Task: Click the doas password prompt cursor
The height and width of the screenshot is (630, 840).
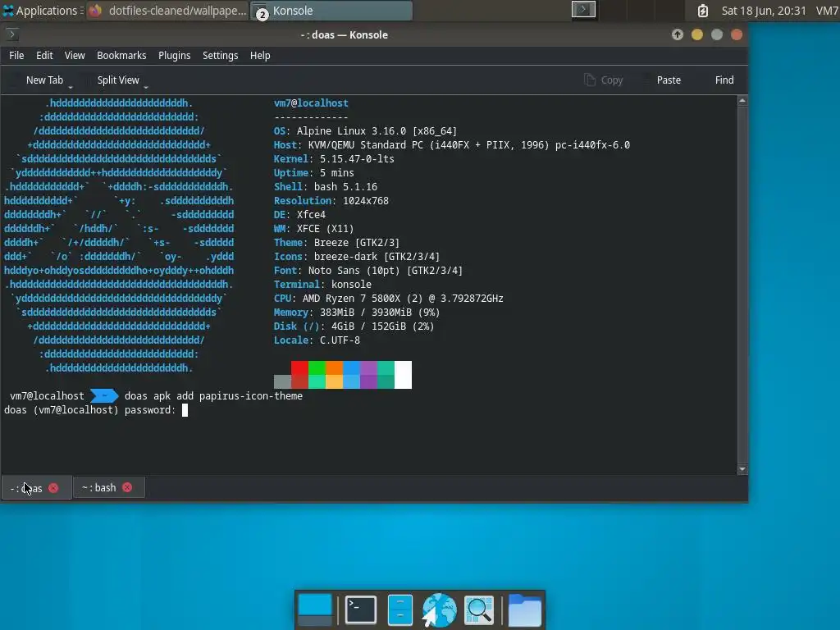Action: [185, 410]
